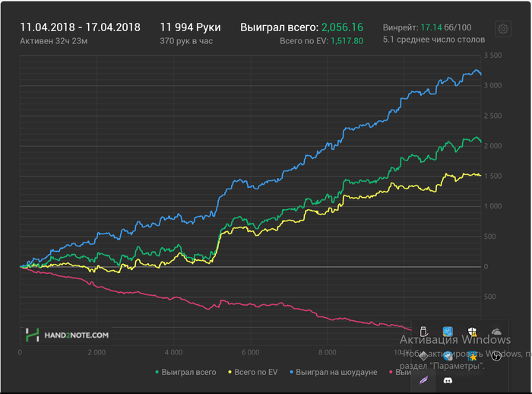Open the blue star tray icon
This screenshot has width=532, height=394.
[472, 356]
